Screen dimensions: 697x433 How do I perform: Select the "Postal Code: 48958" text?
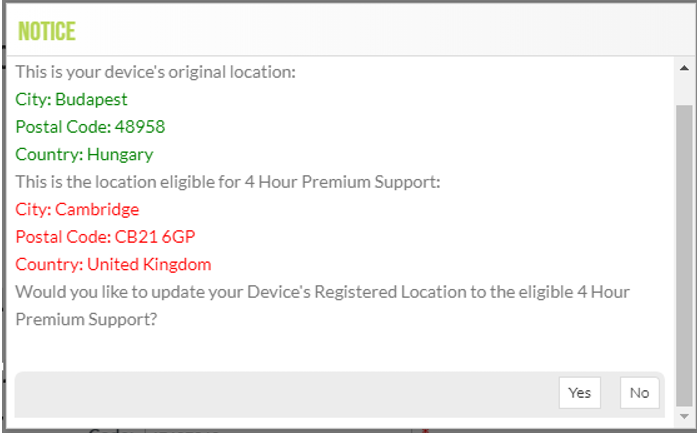click(x=90, y=127)
